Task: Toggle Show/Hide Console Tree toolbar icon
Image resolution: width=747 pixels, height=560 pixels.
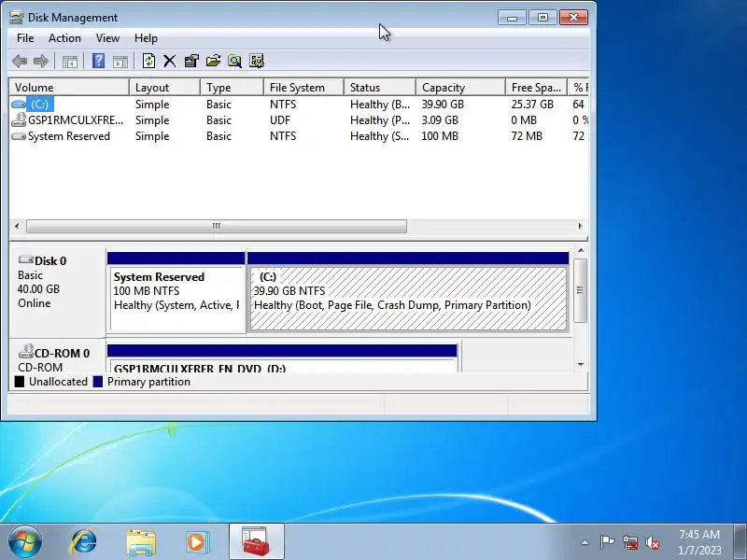Action: [69, 62]
